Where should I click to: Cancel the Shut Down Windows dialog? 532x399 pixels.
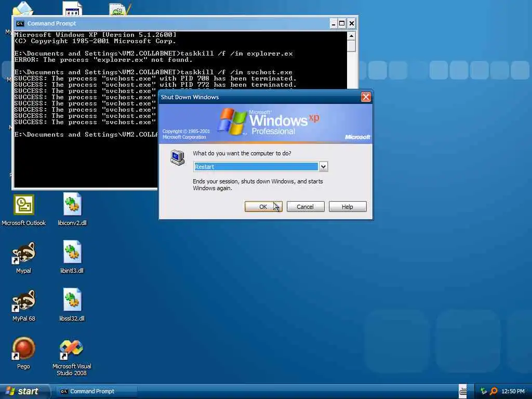click(x=305, y=207)
